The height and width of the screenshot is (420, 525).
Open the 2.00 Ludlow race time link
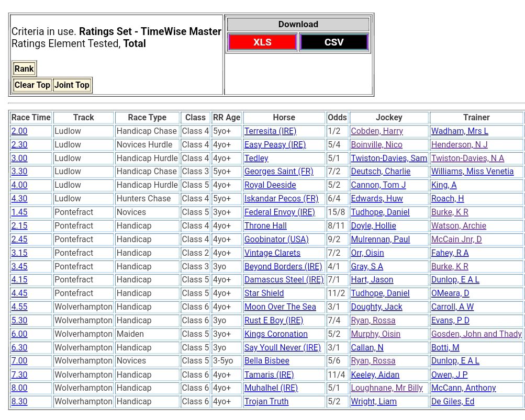[19, 131]
